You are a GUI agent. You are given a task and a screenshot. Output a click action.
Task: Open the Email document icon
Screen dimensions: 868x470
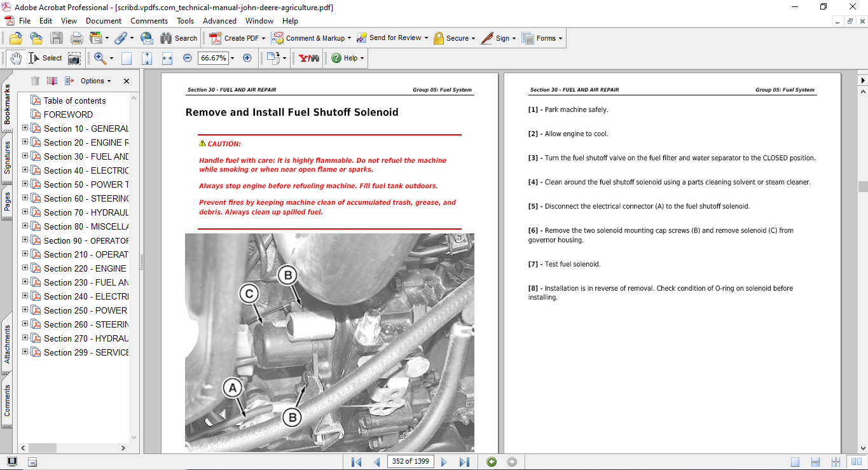point(146,38)
